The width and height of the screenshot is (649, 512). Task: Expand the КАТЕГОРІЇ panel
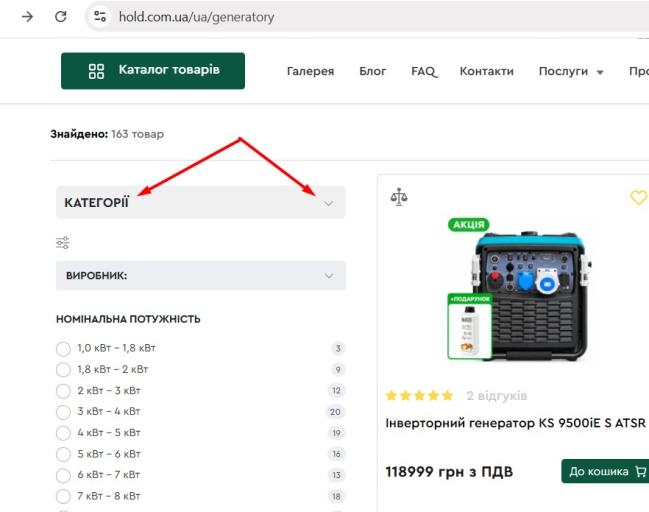pos(201,202)
